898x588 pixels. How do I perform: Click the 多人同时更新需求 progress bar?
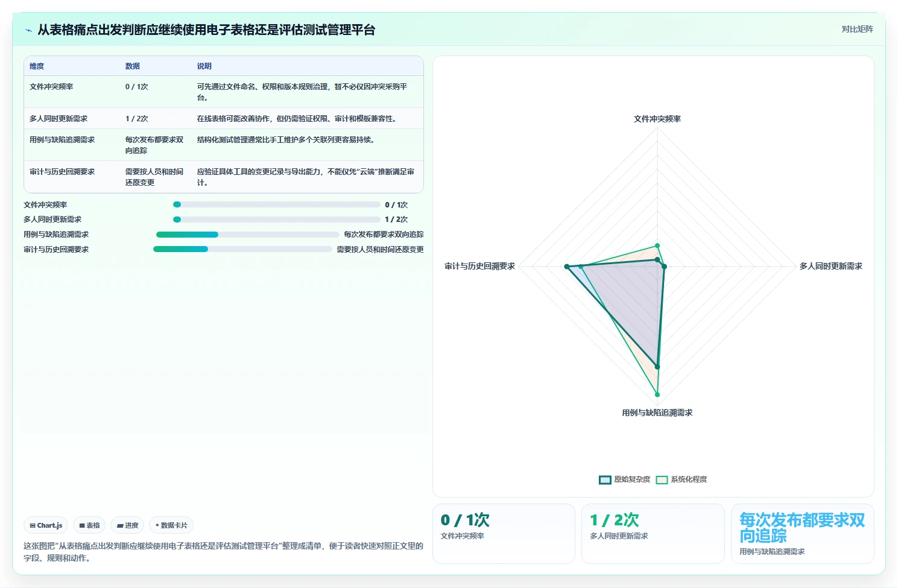pyautogui.click(x=277, y=220)
